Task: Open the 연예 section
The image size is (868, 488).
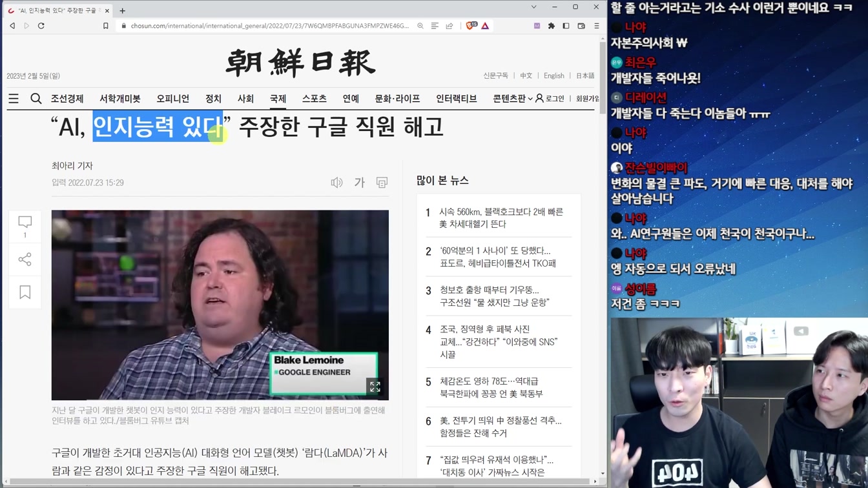Action: tap(351, 99)
